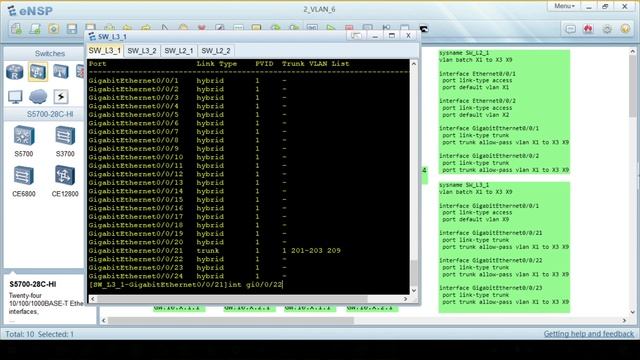Click '1 201-203 209' VLAN list value

tap(311, 251)
